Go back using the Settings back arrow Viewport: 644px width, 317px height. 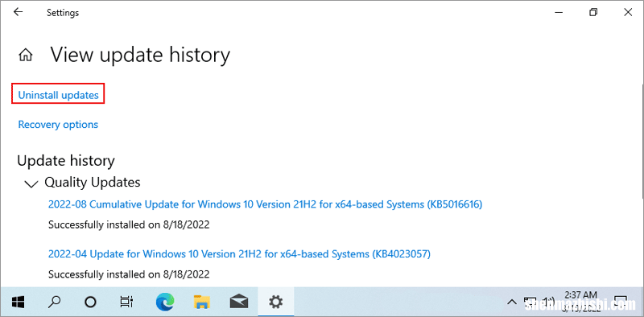pos(18,12)
